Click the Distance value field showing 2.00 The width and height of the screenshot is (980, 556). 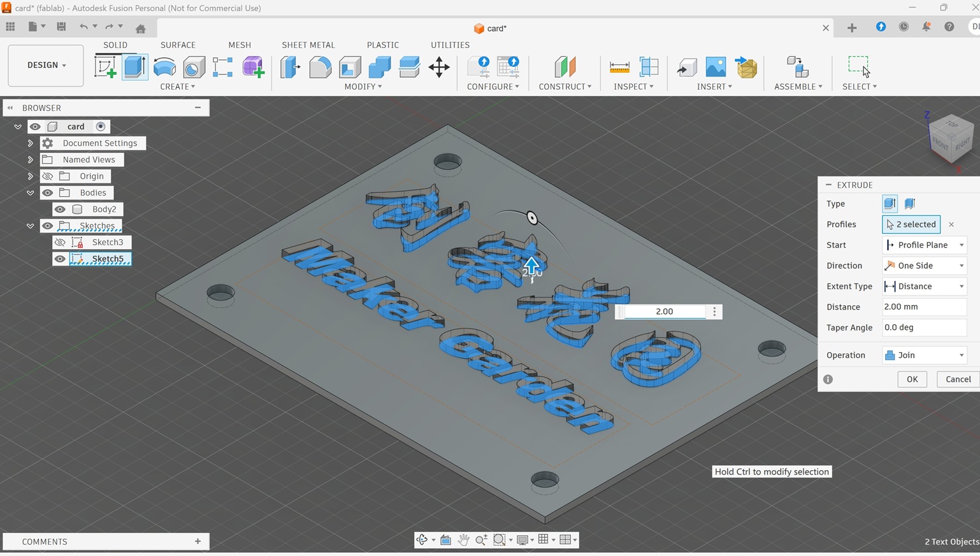tap(924, 306)
